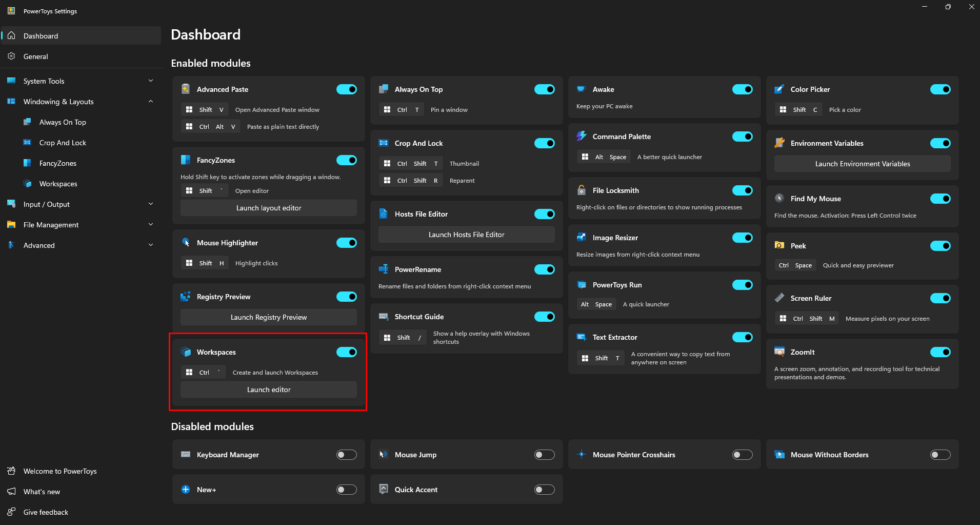This screenshot has width=980, height=525.
Task: Click Launch Hosts File Editor button
Action: [467, 235]
